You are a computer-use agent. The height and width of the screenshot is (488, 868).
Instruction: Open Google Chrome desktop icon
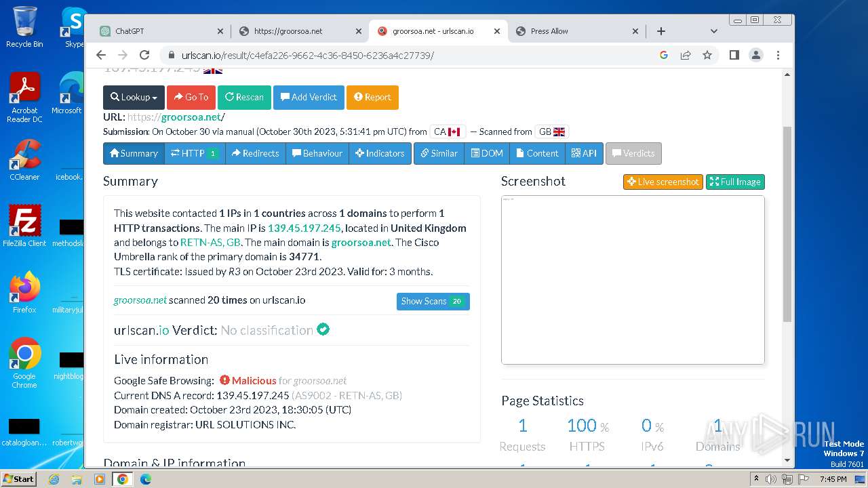click(x=24, y=363)
